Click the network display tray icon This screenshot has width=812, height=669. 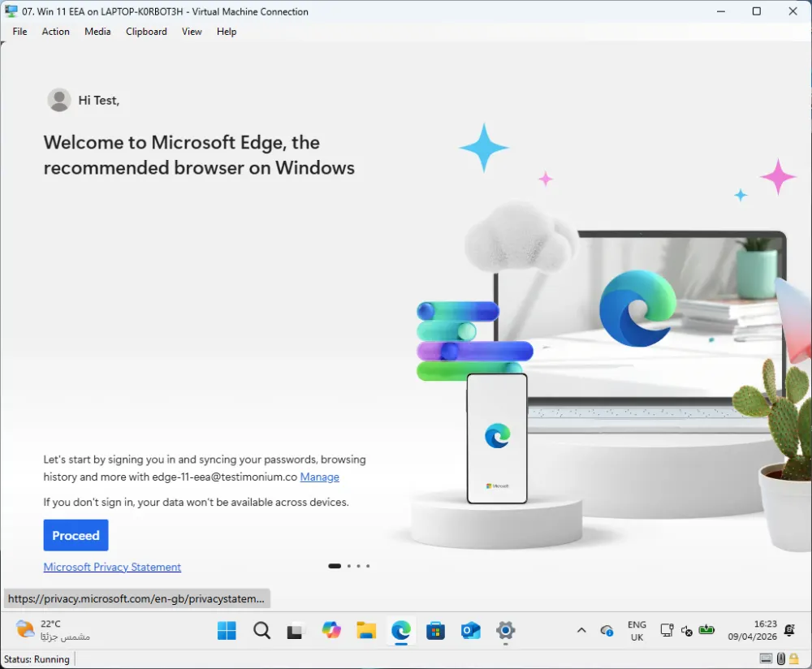point(667,630)
